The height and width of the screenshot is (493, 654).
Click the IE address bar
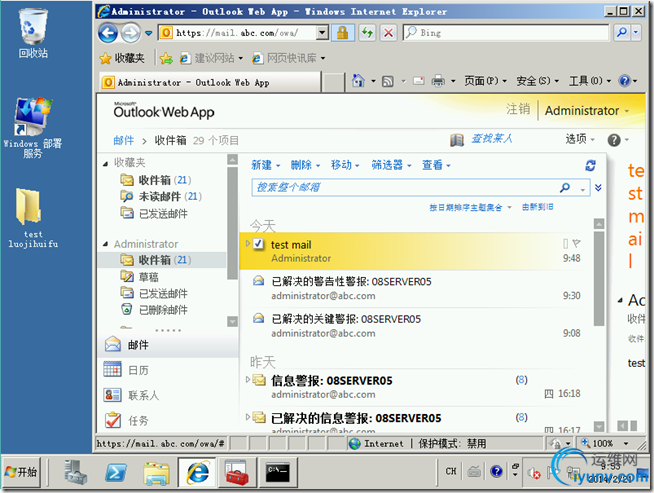pos(244,33)
